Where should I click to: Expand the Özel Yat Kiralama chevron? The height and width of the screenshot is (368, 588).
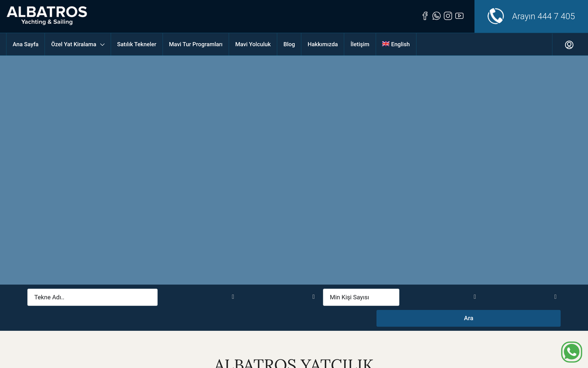[x=102, y=45]
